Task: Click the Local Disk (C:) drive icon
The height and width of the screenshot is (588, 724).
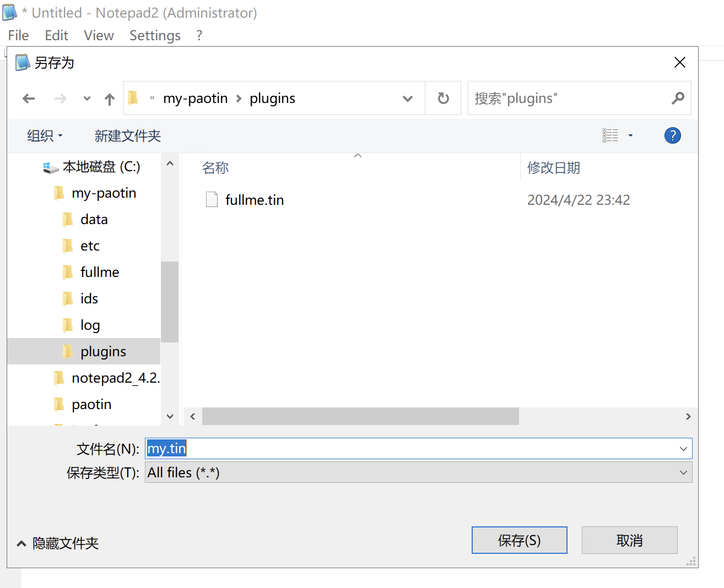Action: pyautogui.click(x=51, y=167)
